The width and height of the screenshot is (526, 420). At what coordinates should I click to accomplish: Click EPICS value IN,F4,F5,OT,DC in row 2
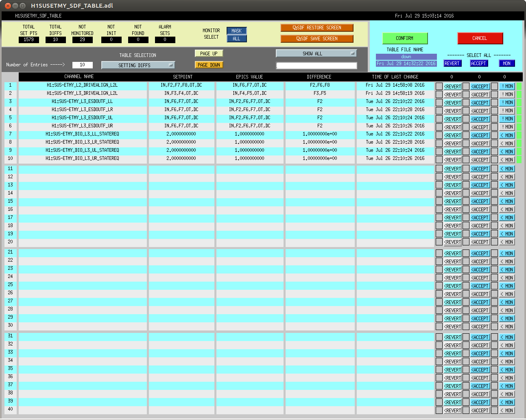click(x=249, y=93)
